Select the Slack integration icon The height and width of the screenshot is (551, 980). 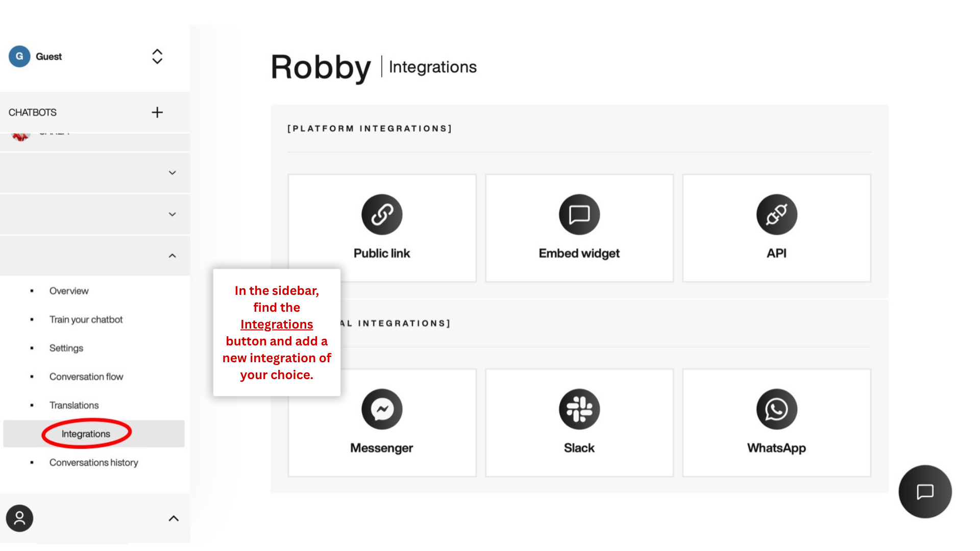(579, 409)
